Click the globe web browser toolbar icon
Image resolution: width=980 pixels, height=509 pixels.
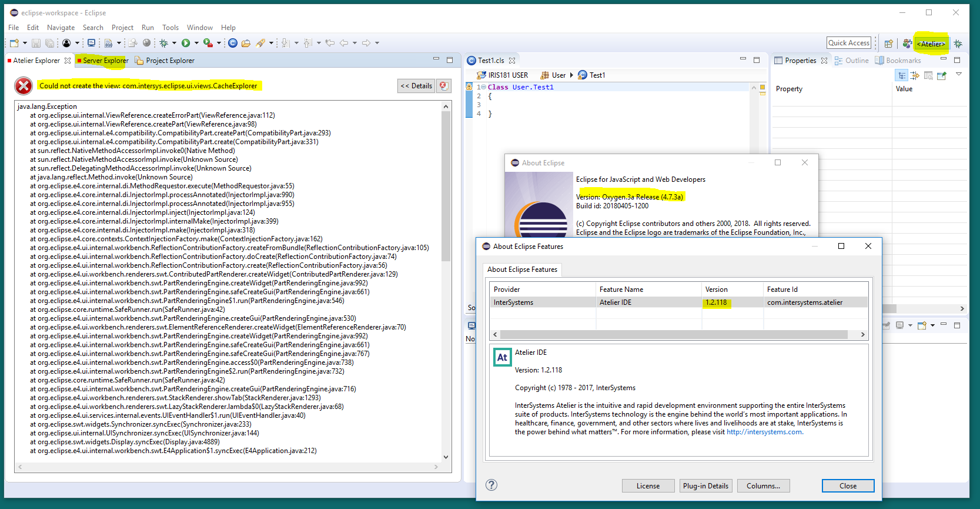[147, 43]
